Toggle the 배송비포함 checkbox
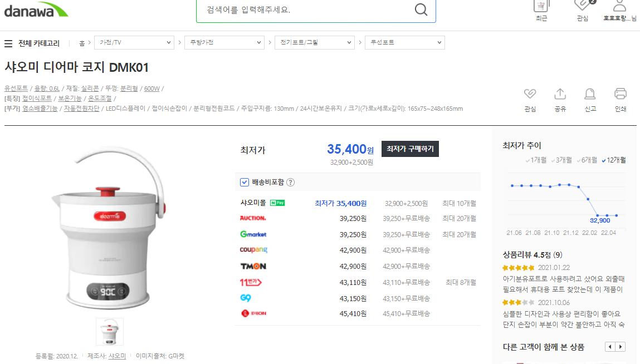Screen dimensions: 640x364 point(244,182)
